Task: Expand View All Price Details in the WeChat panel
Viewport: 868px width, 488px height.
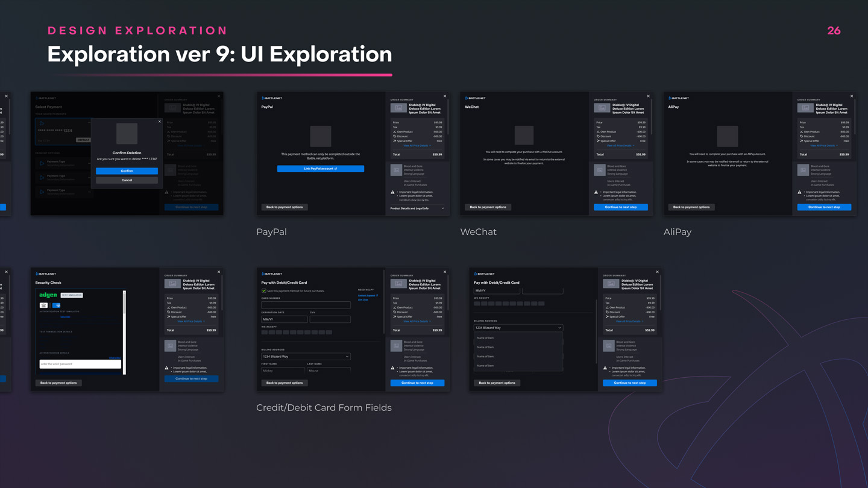Action: tap(621, 145)
